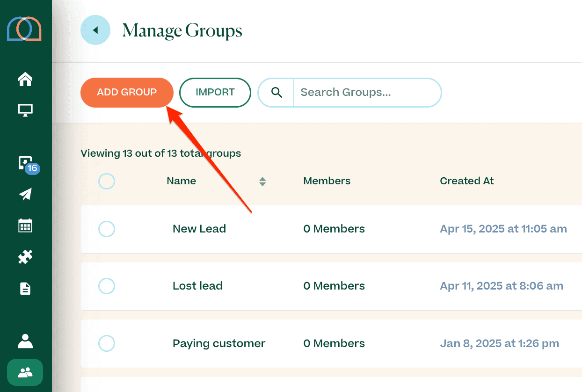This screenshot has height=392, width=582.
Task: Open the home dashboard sidebar icon
Action: point(25,80)
